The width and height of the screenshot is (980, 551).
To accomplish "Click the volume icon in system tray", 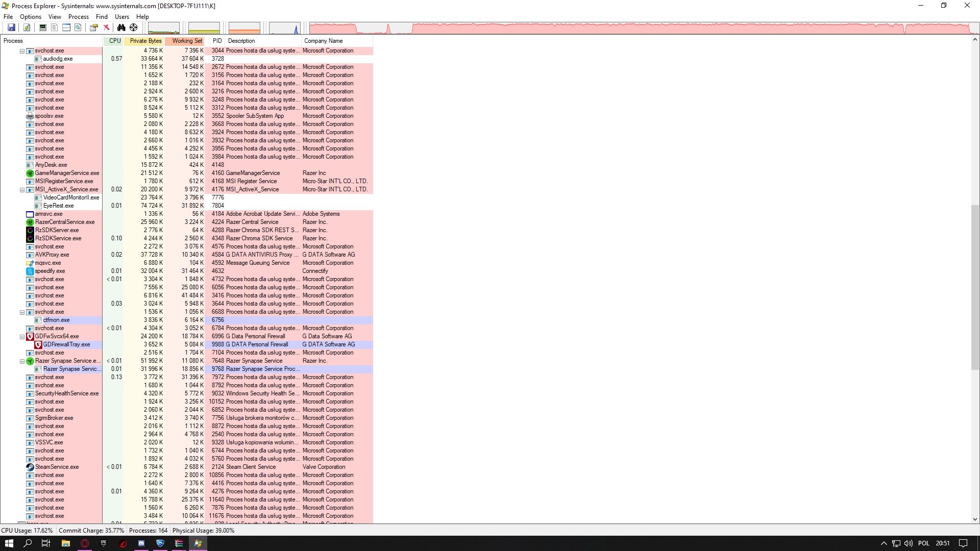I will (909, 543).
